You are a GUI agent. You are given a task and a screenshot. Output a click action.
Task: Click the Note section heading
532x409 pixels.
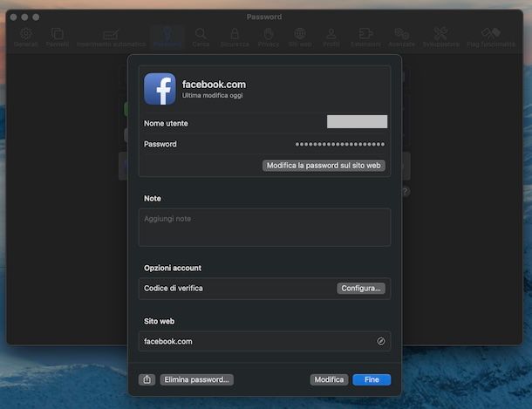(153, 199)
